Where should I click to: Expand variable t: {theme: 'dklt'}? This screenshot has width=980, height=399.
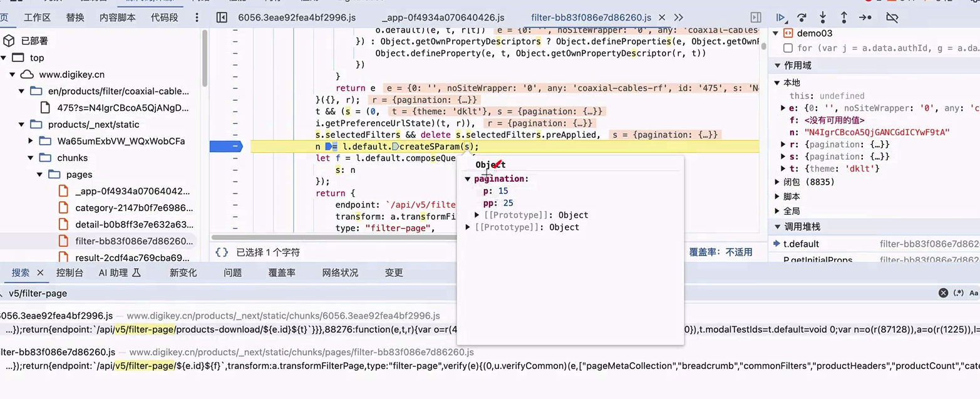tap(783, 168)
